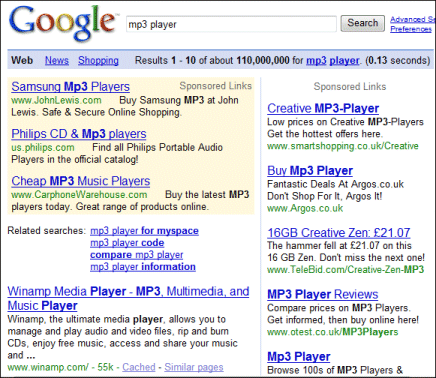The image size is (436, 378).
Task: Switch to the Shopping tab
Action: tap(98, 60)
